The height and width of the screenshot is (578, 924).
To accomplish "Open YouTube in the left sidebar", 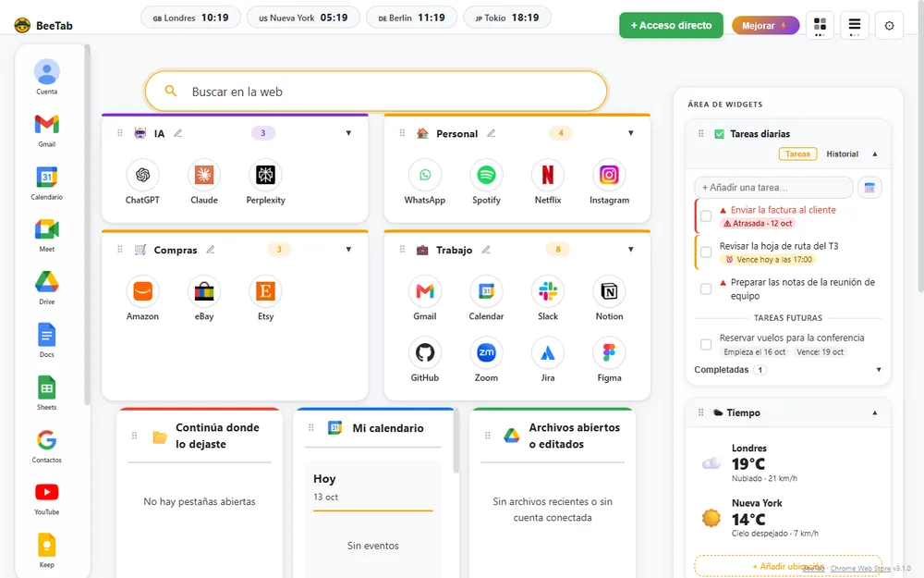I will tap(46, 498).
